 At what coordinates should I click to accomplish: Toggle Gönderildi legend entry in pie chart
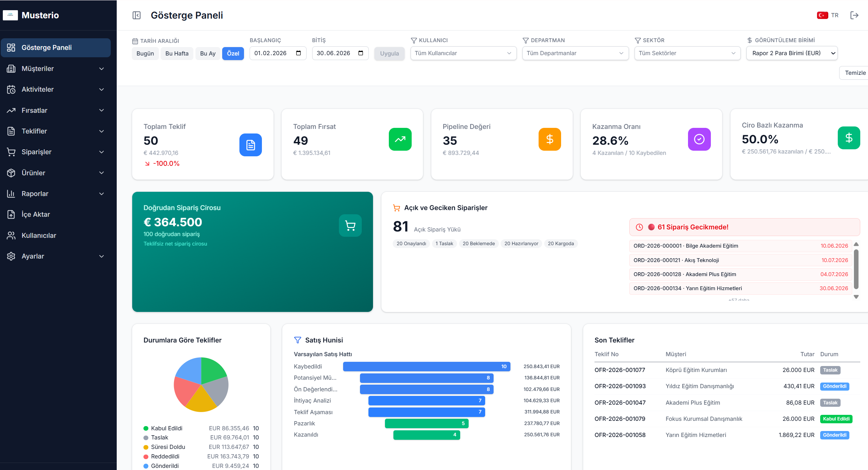(x=201, y=466)
